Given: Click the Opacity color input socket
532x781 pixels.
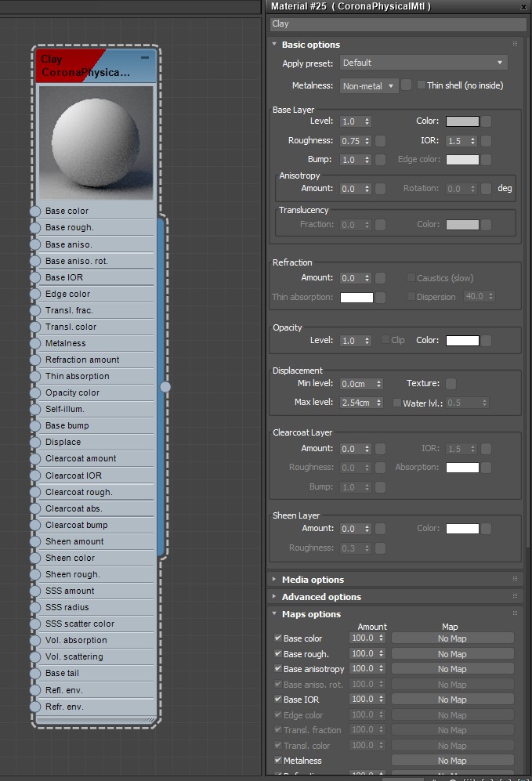Looking at the screenshot, I should [35, 392].
